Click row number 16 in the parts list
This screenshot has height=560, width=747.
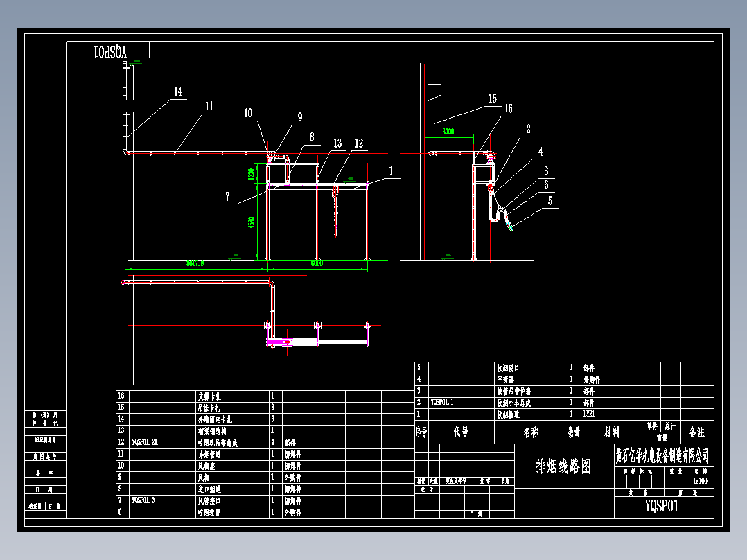(121, 396)
